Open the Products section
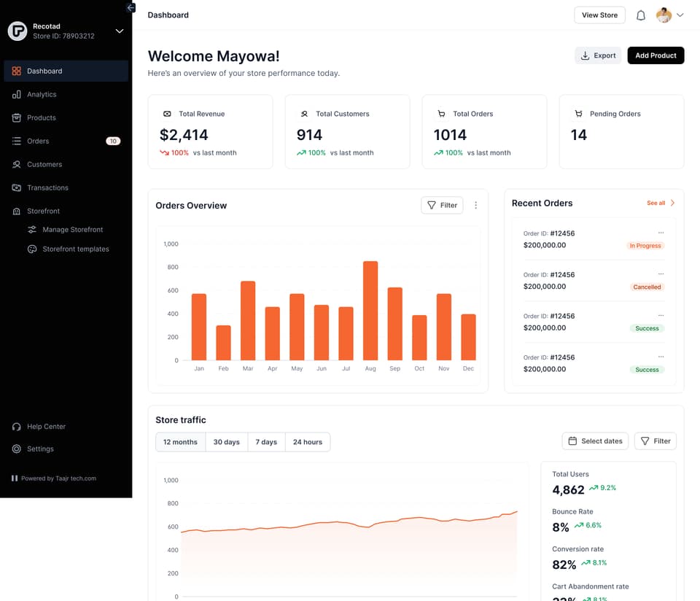Viewport: 700px width, 601px height. (x=66, y=117)
